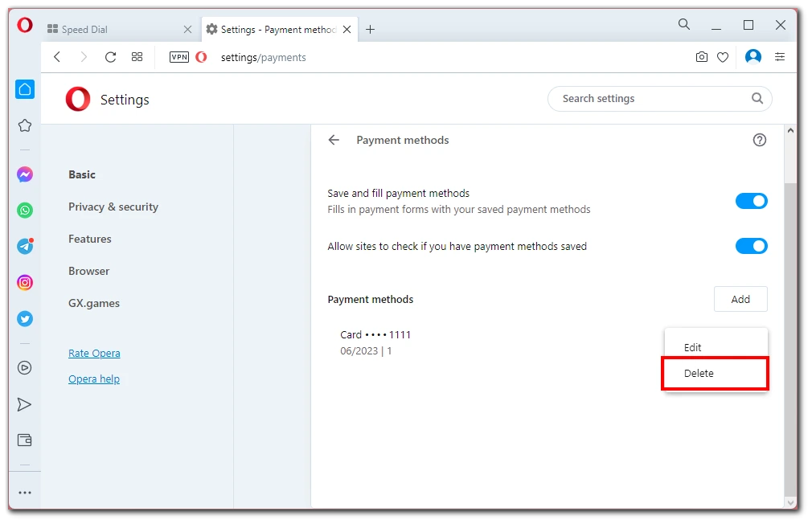The image size is (812, 524).
Task: Open the Easy Setup sliders icon
Action: pyautogui.click(x=780, y=57)
